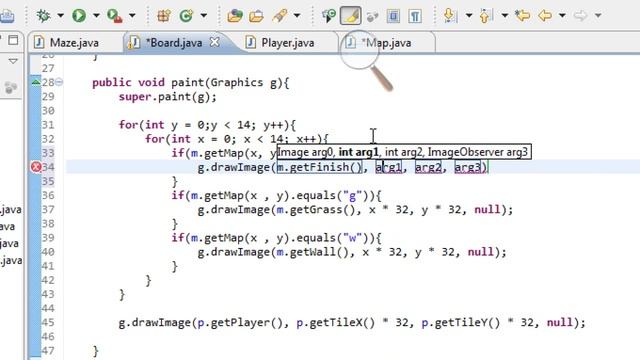Click 'public void paint(Graphics g){' text
640x360 pixels.
191,82
